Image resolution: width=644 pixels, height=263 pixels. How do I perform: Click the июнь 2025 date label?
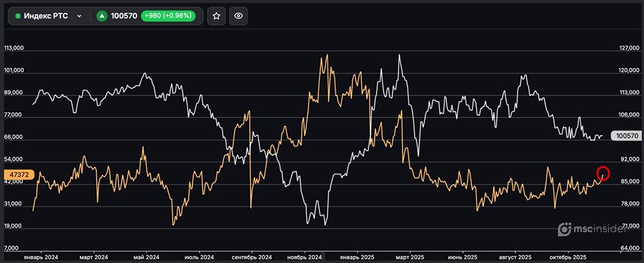(462, 257)
